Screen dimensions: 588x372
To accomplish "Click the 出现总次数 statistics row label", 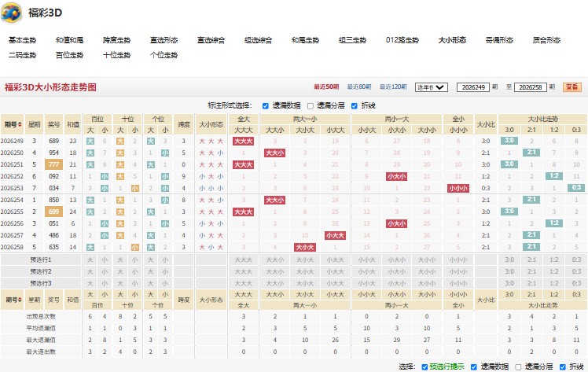I will point(41,316).
